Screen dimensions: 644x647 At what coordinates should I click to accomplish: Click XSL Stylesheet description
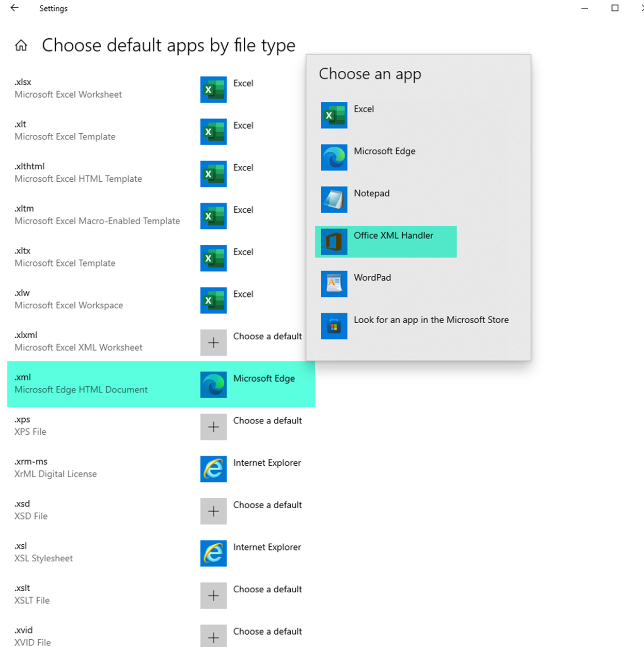44,558
